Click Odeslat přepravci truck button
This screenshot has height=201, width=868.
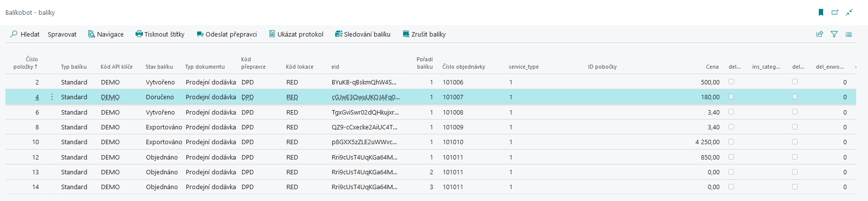click(227, 34)
